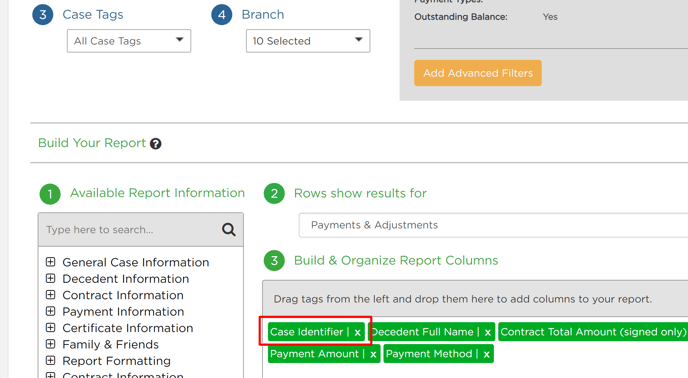Image resolution: width=688 pixels, height=378 pixels.
Task: Expand Contract Information plus icon
Action: point(50,295)
